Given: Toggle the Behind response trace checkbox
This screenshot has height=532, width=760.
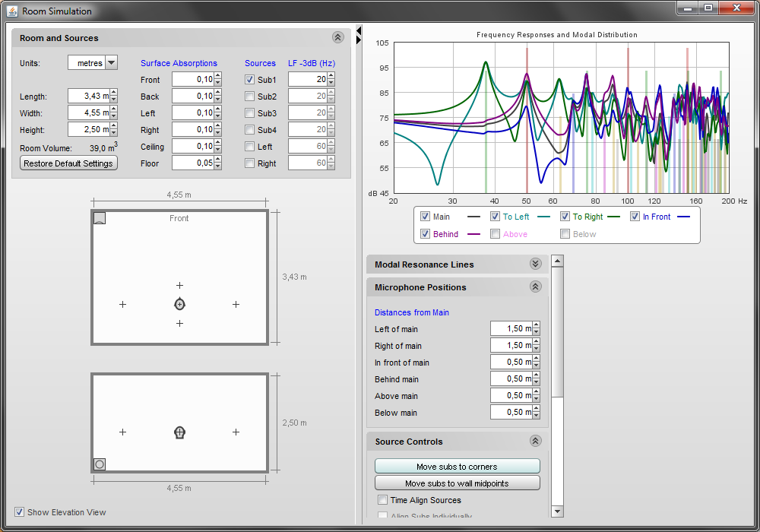Looking at the screenshot, I should point(425,234).
